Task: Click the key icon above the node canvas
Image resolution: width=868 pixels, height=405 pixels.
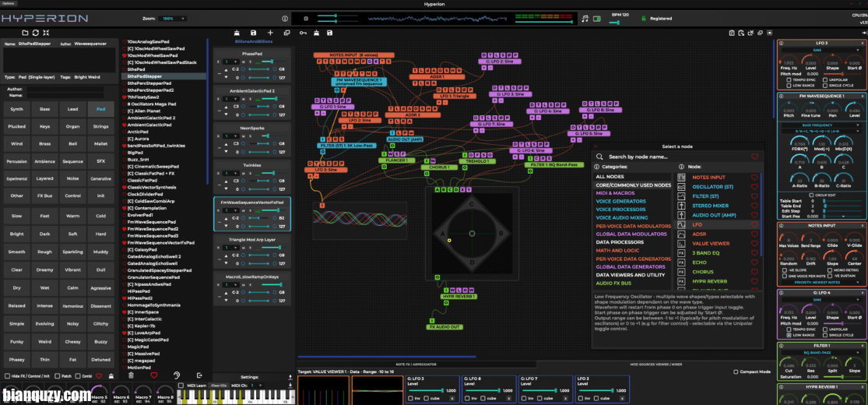Action: click(303, 33)
